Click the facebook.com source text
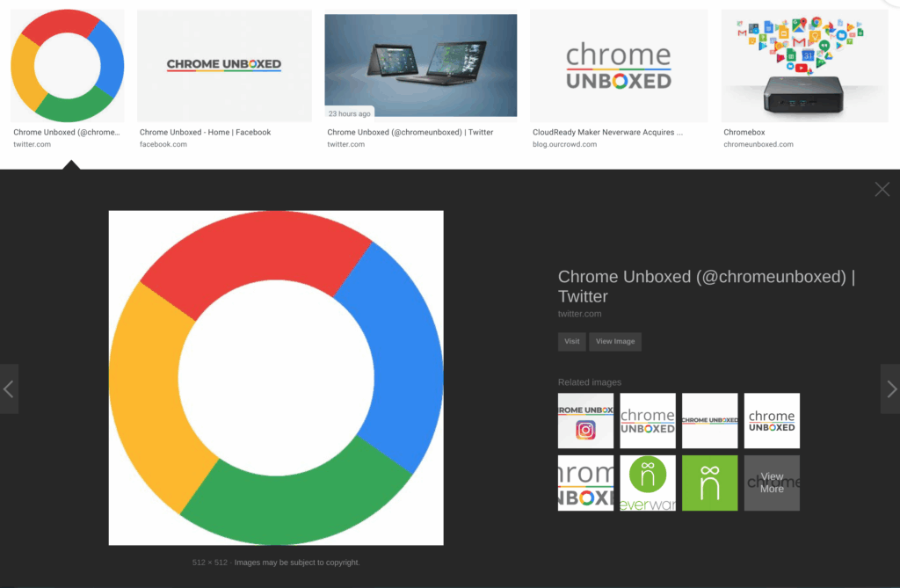The height and width of the screenshot is (588, 900). tap(163, 145)
